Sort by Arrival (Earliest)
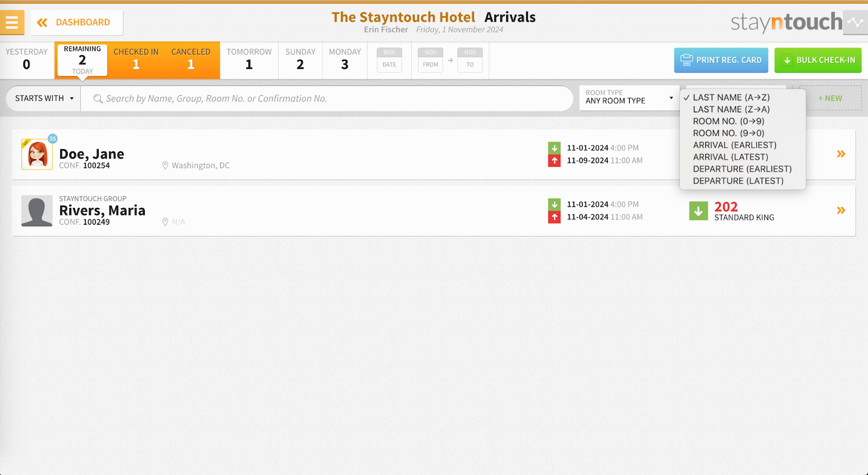The width and height of the screenshot is (868, 475). (x=735, y=145)
